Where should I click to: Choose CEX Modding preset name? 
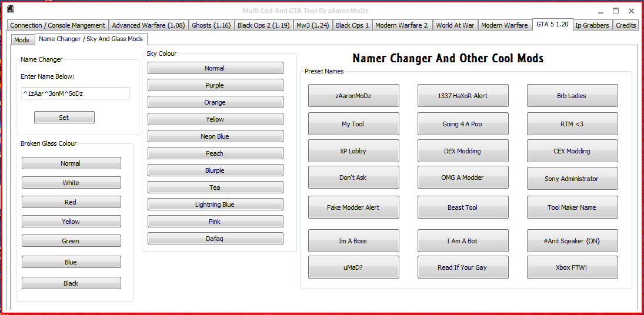coord(572,151)
